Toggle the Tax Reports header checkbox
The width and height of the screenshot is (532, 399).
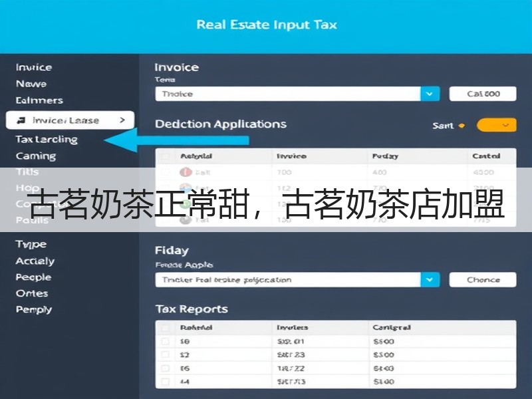click(x=165, y=328)
